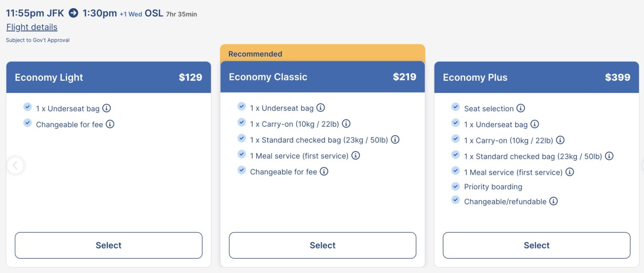Open info icon for Carry-on in Economy Classic
The image size is (644, 273).
[x=347, y=123]
